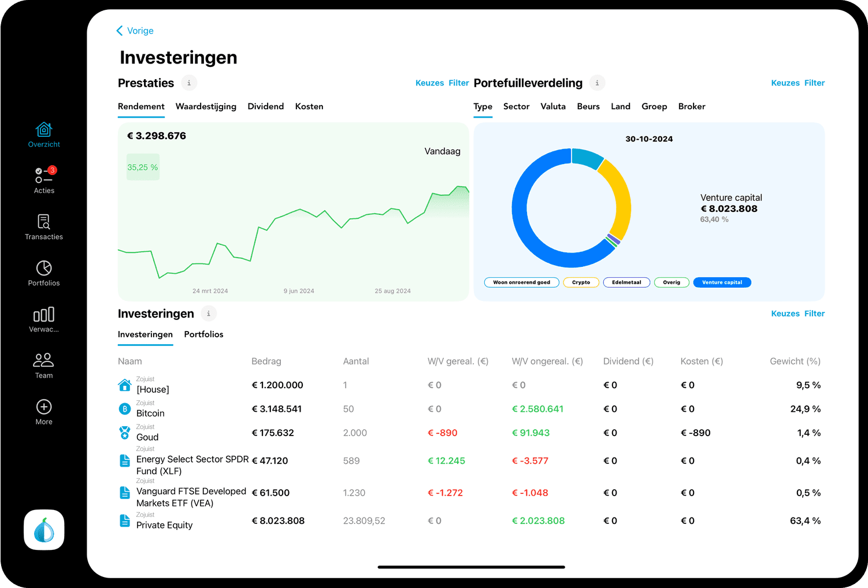Open the Bitcoin investment row

(150, 410)
